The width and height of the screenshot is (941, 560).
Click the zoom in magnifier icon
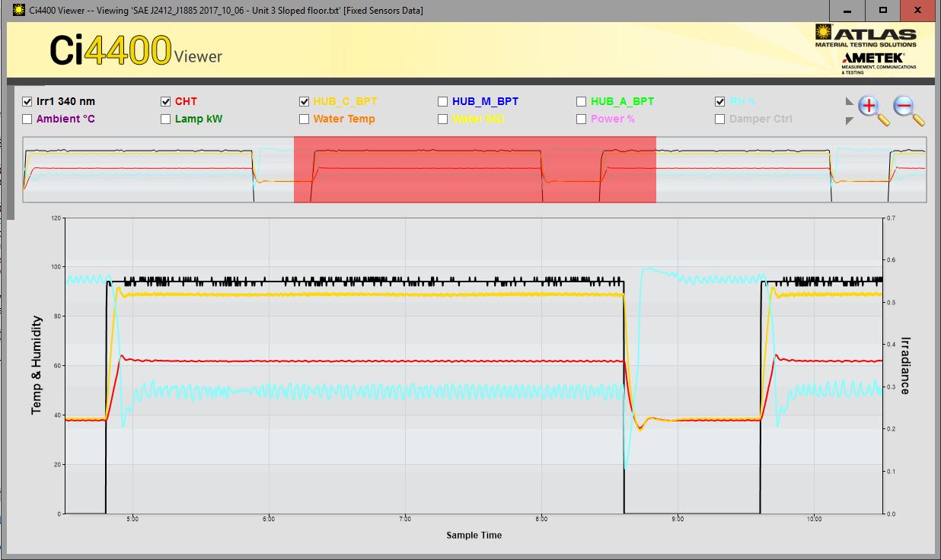click(871, 109)
